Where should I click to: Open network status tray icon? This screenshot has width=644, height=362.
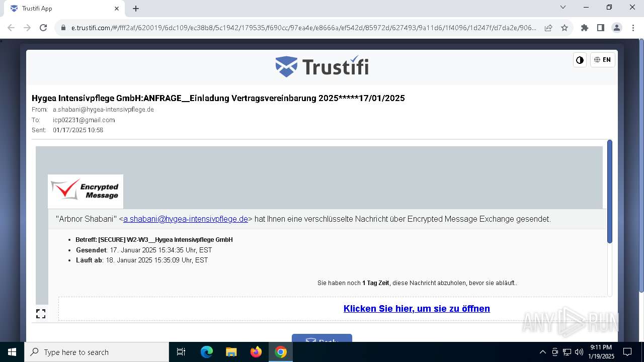click(x=567, y=352)
